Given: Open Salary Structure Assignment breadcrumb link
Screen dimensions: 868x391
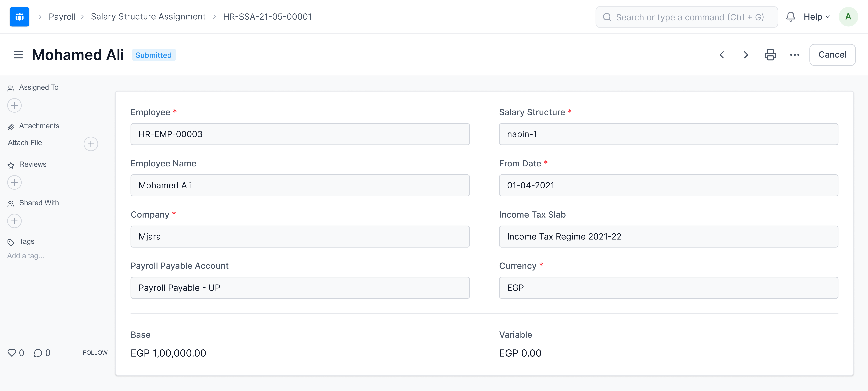Looking at the screenshot, I should click(x=148, y=17).
